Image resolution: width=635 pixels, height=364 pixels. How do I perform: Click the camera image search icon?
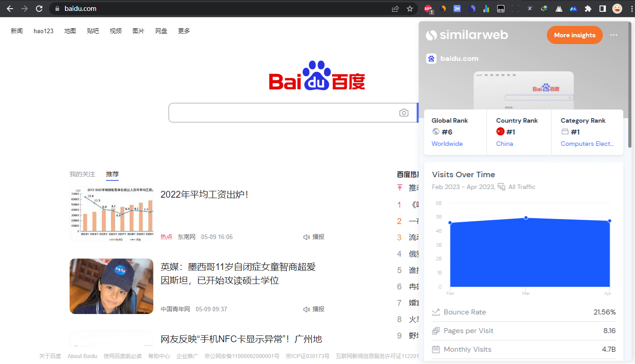tap(403, 113)
